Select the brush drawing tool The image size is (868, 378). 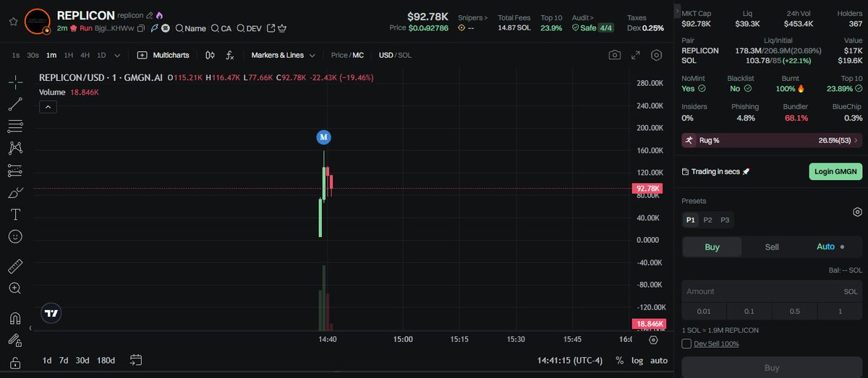pyautogui.click(x=15, y=193)
